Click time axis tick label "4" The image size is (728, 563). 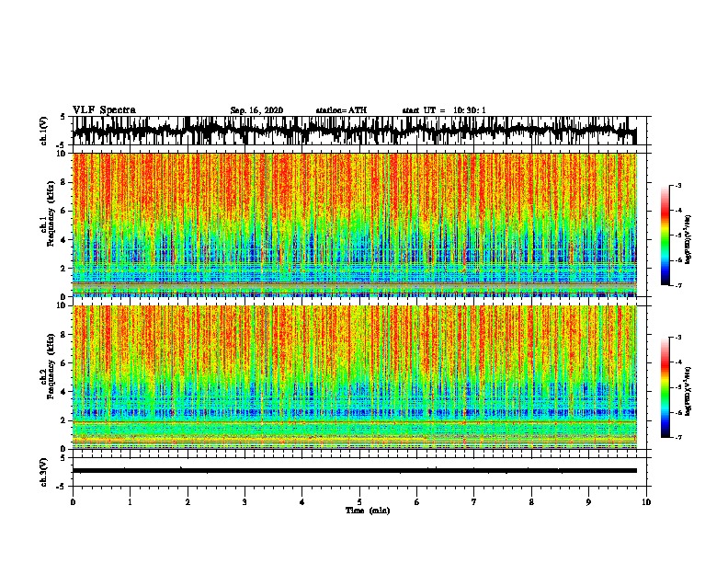(x=302, y=502)
